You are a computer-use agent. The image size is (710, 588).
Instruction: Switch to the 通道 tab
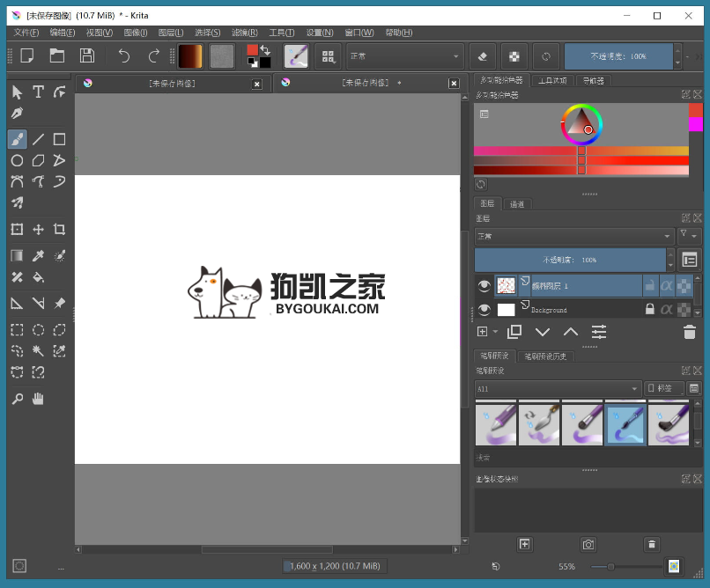(517, 204)
